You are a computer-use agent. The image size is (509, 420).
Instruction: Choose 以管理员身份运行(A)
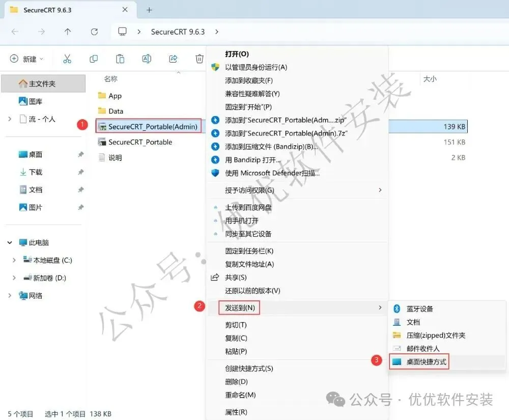click(x=256, y=67)
